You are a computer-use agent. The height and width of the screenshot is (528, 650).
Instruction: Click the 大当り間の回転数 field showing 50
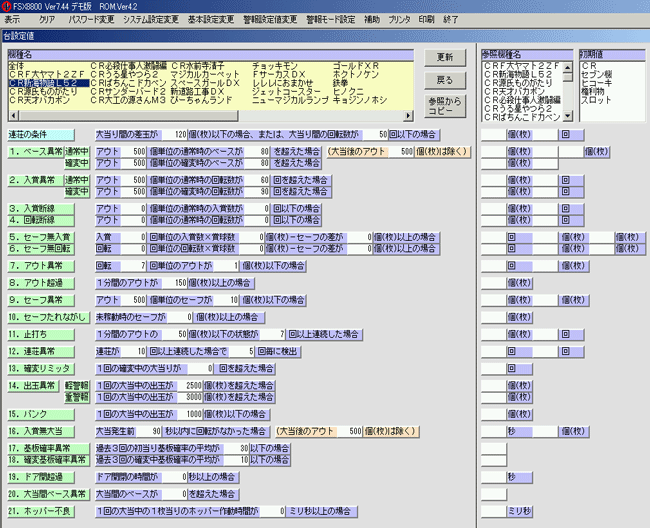click(375, 135)
